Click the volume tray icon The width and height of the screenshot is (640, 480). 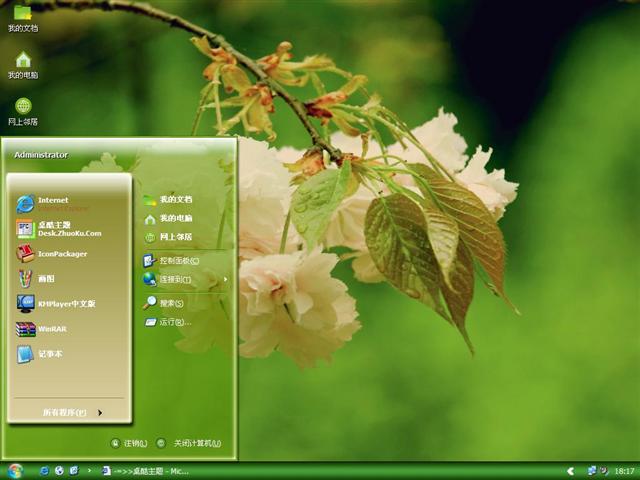click(604, 471)
